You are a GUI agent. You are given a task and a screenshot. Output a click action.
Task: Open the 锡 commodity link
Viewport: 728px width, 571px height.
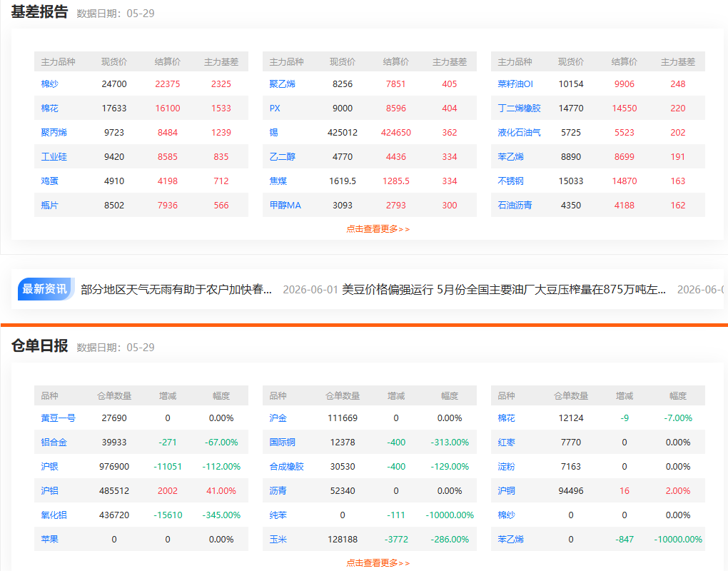274,132
